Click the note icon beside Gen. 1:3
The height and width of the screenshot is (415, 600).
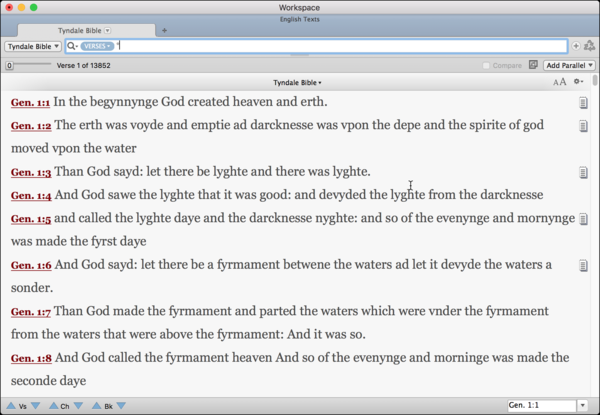point(583,173)
